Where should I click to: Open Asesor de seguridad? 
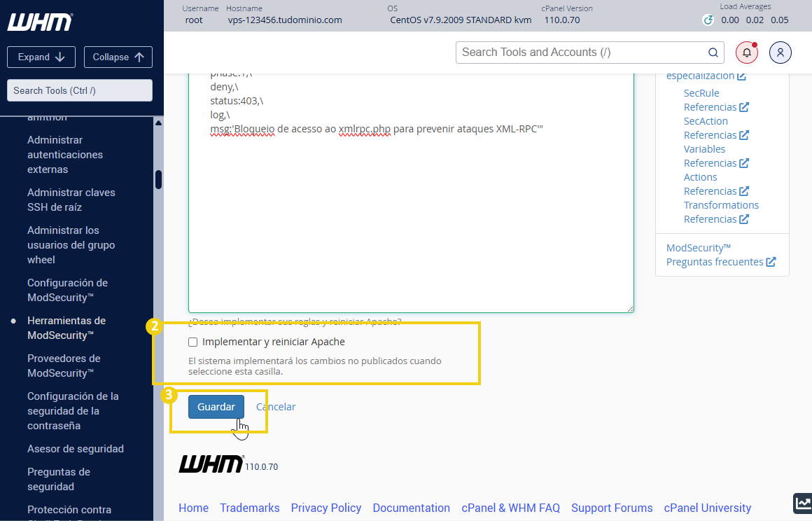76,449
